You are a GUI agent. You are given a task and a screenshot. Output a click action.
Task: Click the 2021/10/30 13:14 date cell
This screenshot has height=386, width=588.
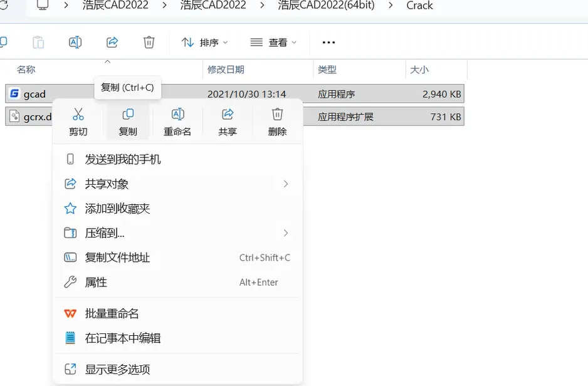[x=246, y=94]
